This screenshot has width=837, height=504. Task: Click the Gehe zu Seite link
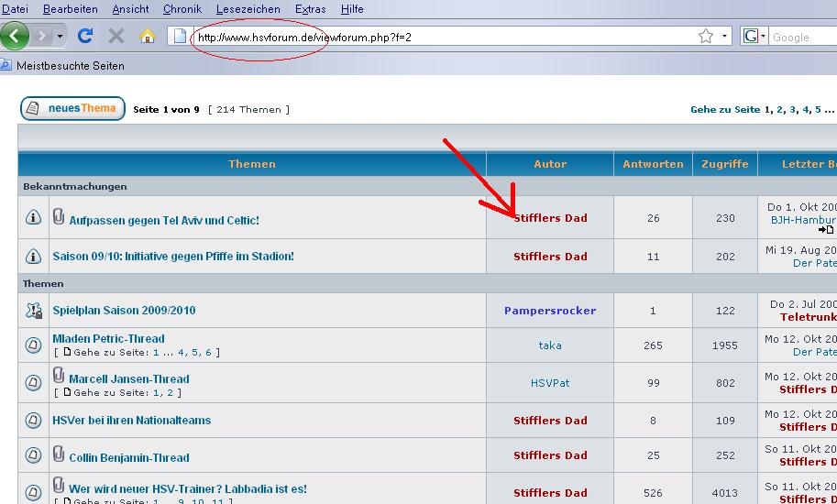point(725,109)
